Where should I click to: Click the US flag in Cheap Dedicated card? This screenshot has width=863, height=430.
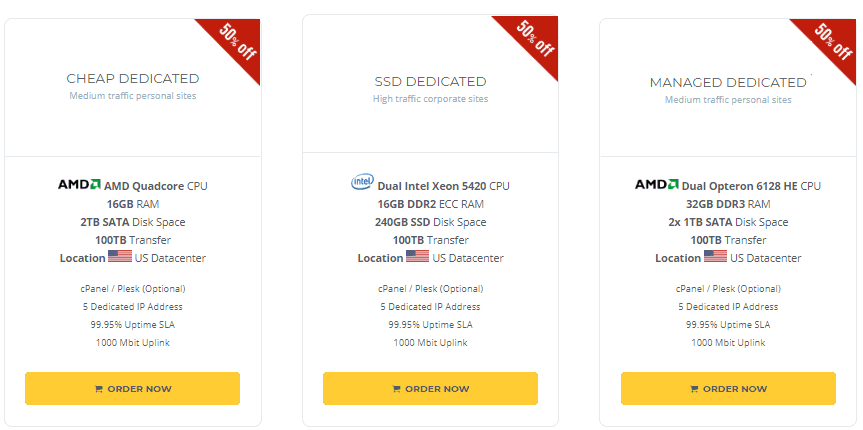click(120, 257)
